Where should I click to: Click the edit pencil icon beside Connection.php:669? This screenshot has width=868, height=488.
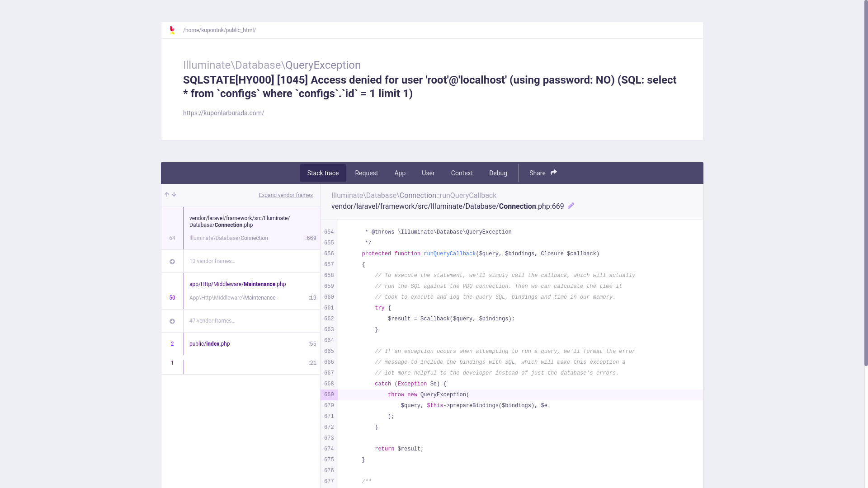[571, 206]
